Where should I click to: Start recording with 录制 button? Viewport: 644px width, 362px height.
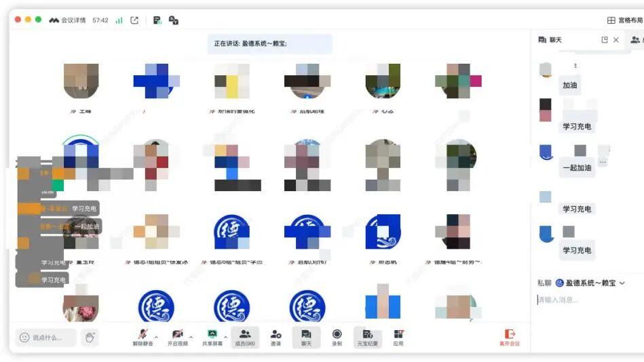click(x=337, y=338)
